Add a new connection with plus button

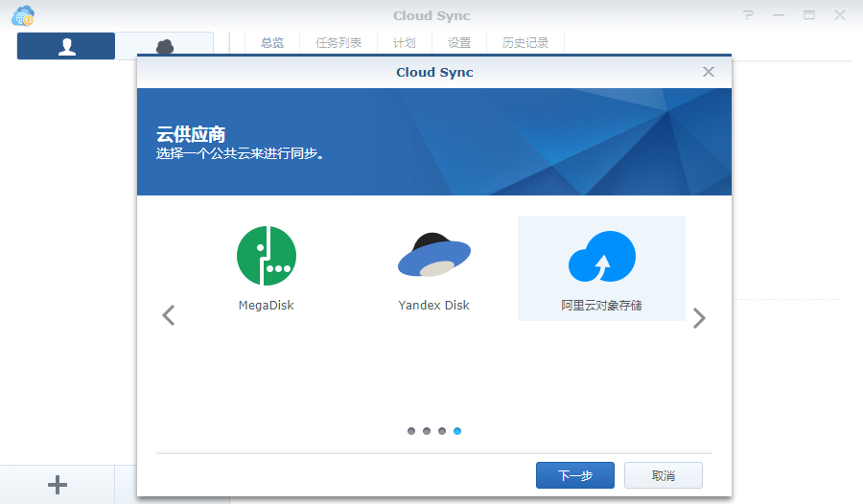(x=58, y=485)
